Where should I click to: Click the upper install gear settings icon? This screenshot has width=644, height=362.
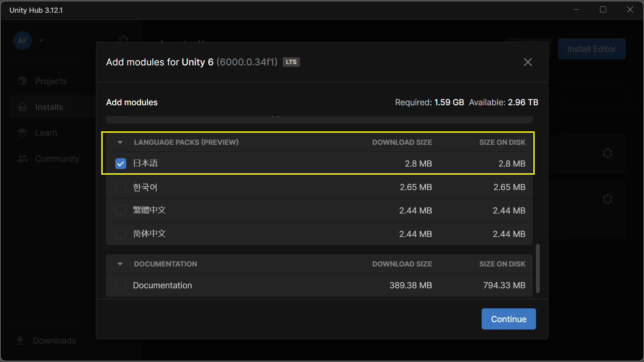pos(607,154)
